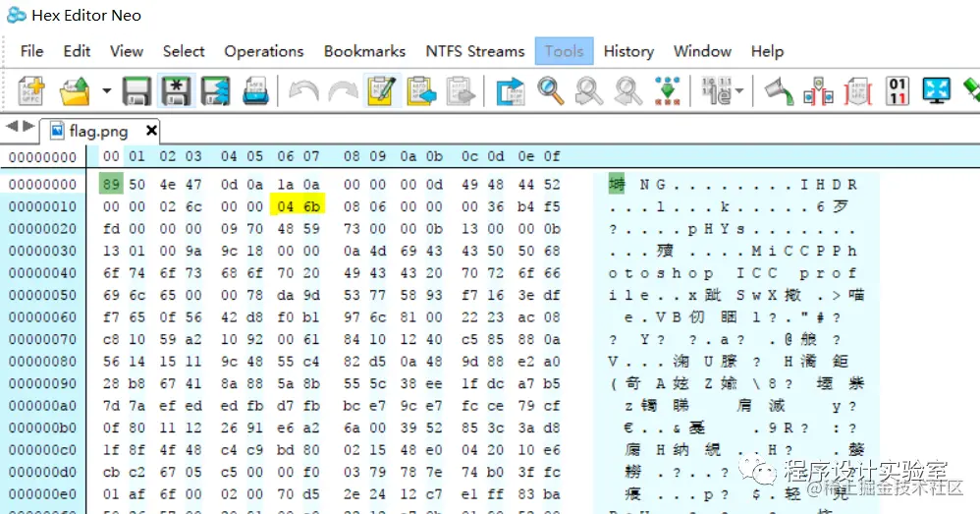The image size is (980, 514).
Task: Click the Fill paint bucket icon
Action: [x=779, y=91]
